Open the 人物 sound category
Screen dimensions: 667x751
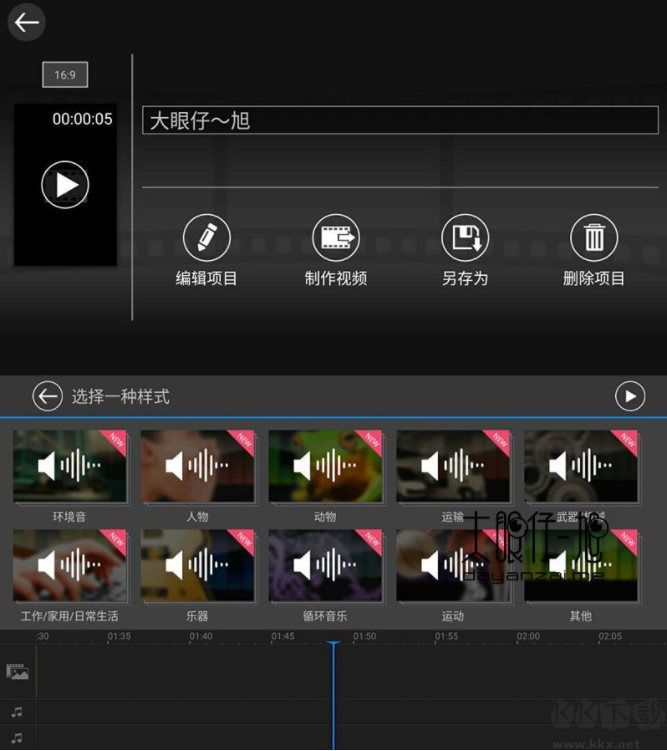click(197, 466)
